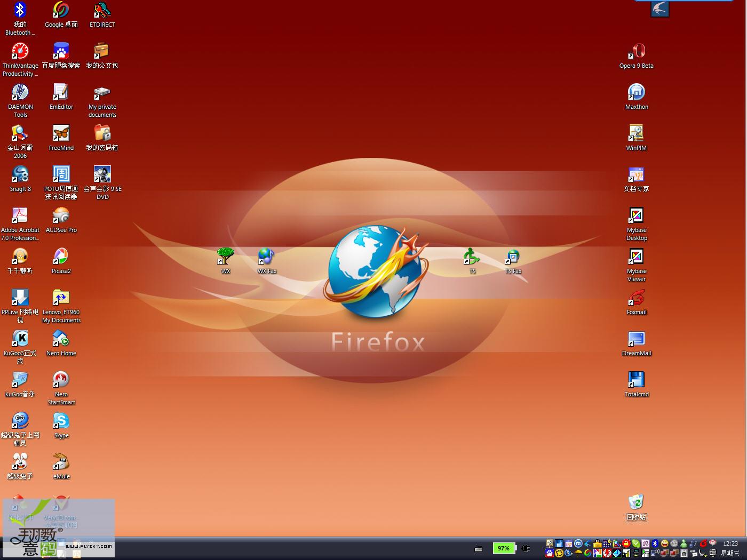Open QQ penguin tray icon
747x560 pixels.
point(598,543)
